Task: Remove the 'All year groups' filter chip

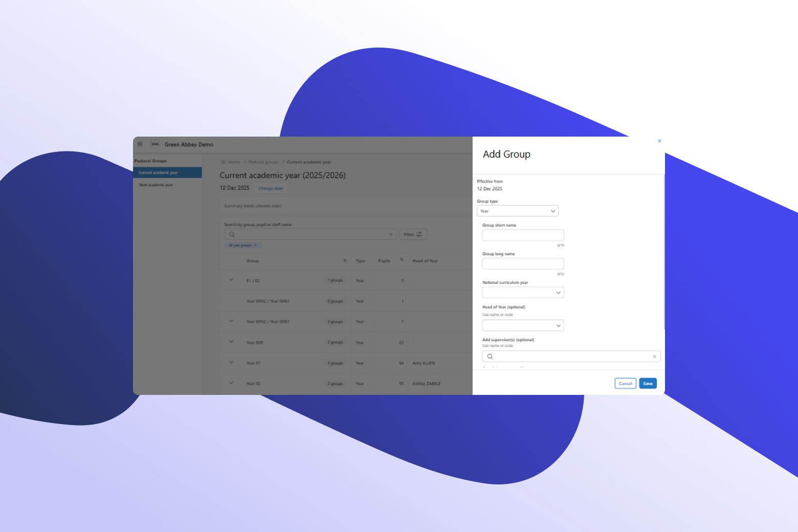Action: [255, 246]
